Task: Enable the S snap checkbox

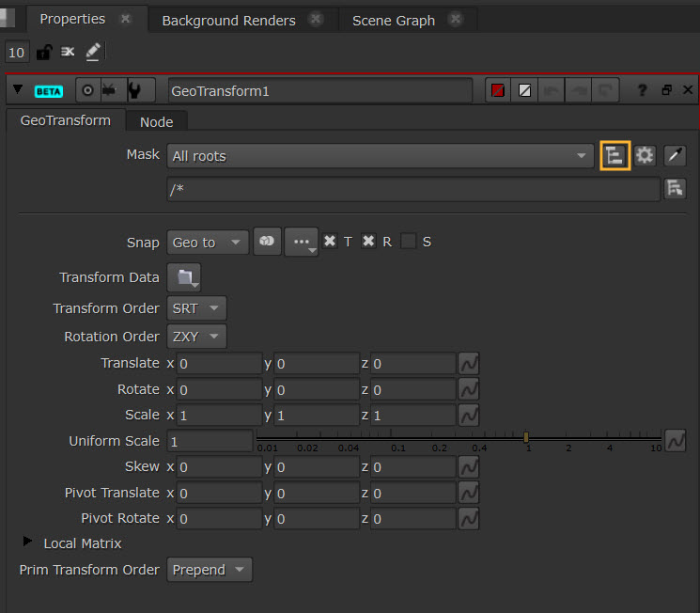Action: tap(409, 242)
